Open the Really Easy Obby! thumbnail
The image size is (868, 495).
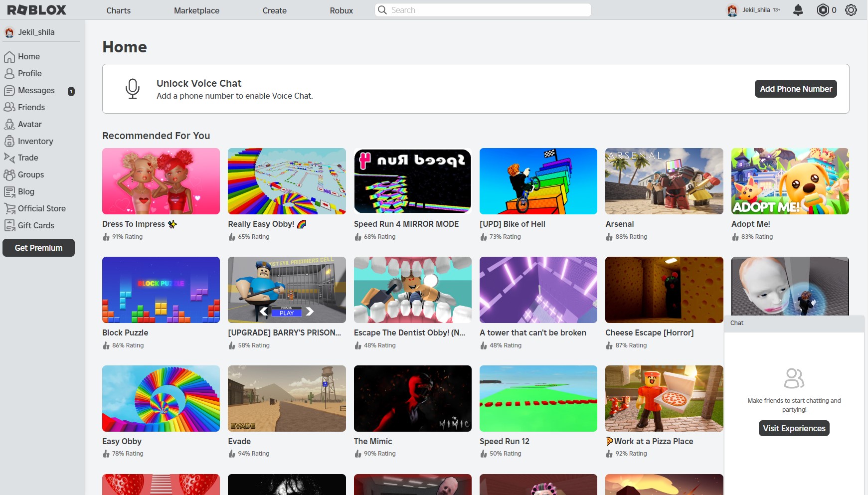[x=287, y=181]
